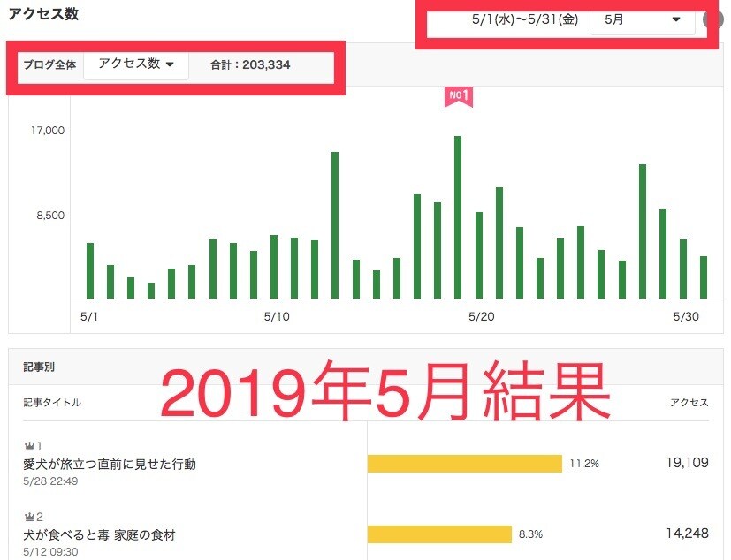The image size is (731, 560).
Task: Open the 5月 month dropdown
Action: [x=643, y=19]
